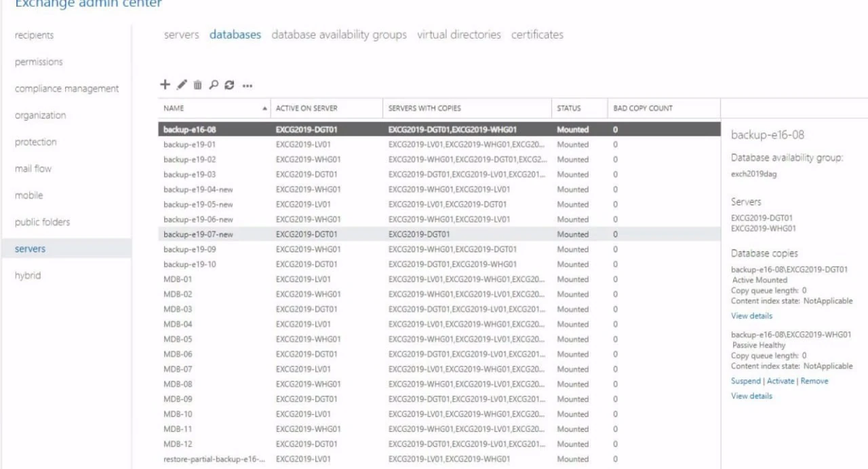Select MDB-07 database row
The width and height of the screenshot is (868, 469).
coord(439,369)
